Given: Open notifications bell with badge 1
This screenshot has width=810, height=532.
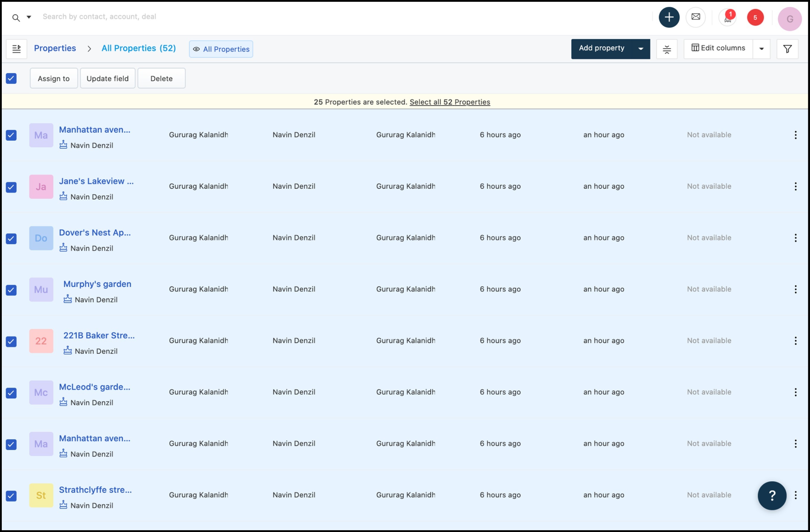Looking at the screenshot, I should point(727,18).
